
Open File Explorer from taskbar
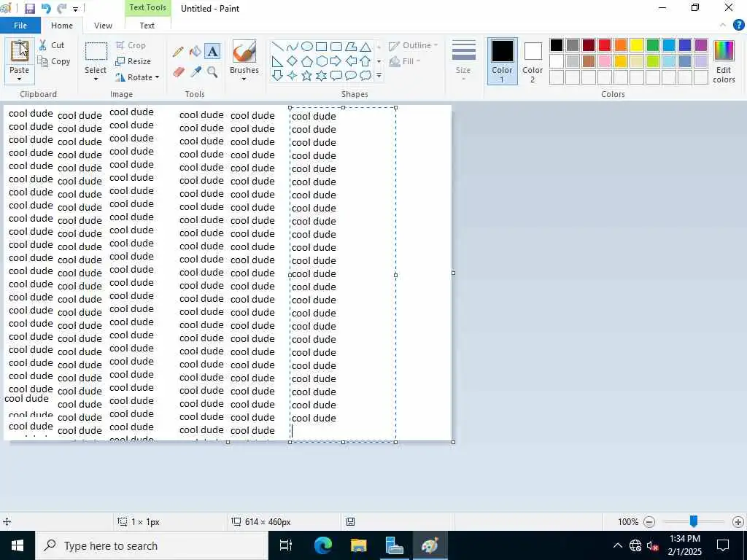point(358,545)
